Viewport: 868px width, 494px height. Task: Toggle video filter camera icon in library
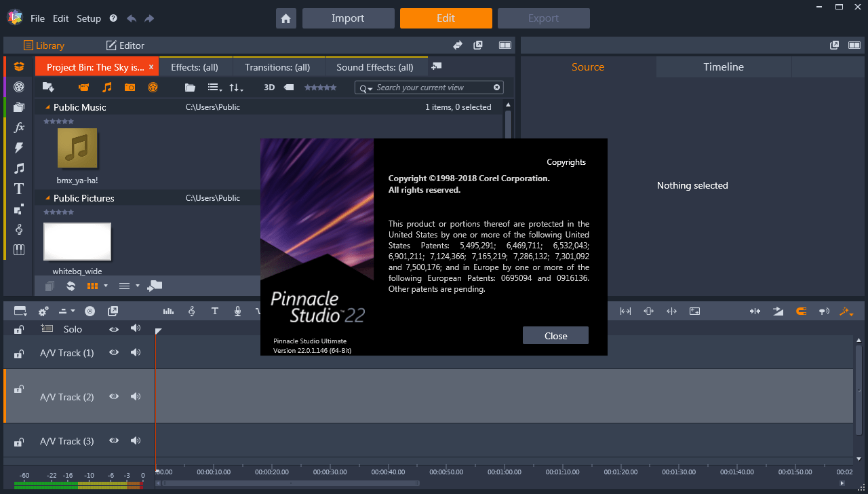pos(83,87)
